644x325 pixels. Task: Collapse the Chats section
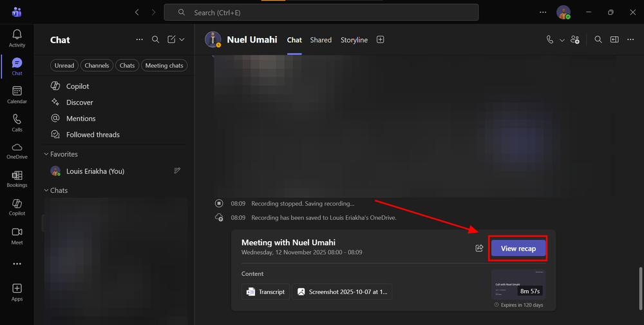point(46,190)
